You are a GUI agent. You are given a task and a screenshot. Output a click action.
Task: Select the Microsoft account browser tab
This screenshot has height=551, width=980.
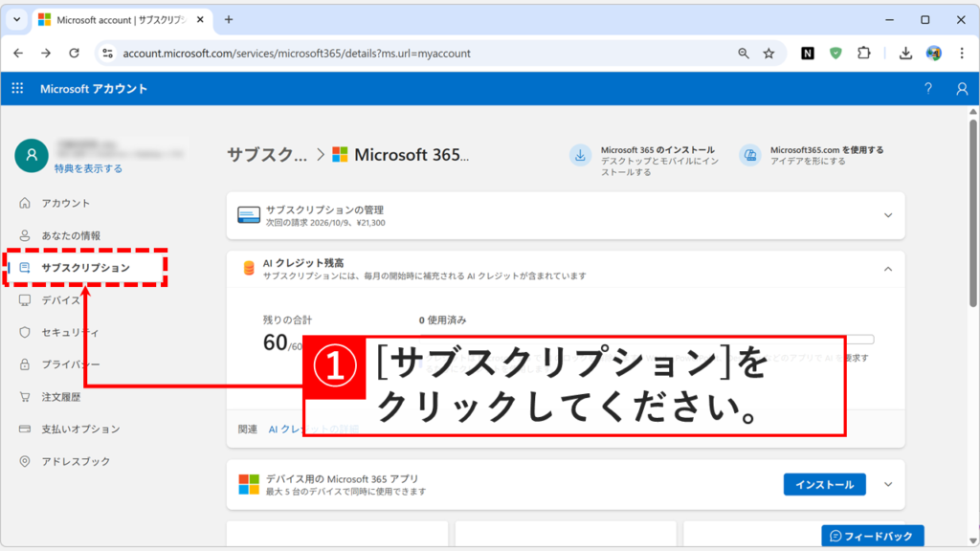122,19
